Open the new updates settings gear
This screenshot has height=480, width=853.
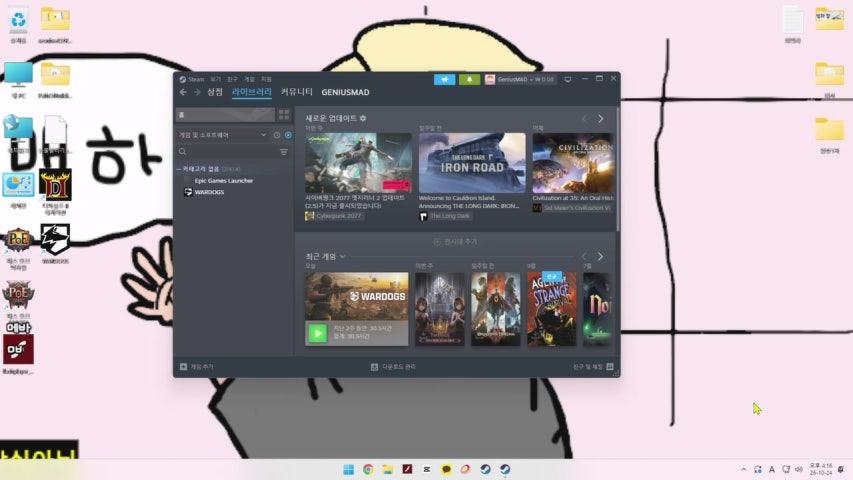click(x=363, y=118)
